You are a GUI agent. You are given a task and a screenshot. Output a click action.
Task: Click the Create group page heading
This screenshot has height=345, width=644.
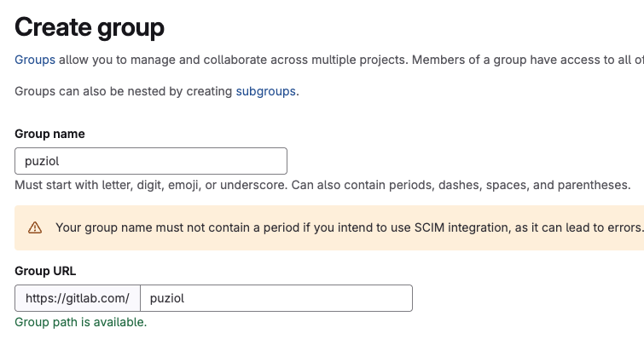[x=90, y=26]
